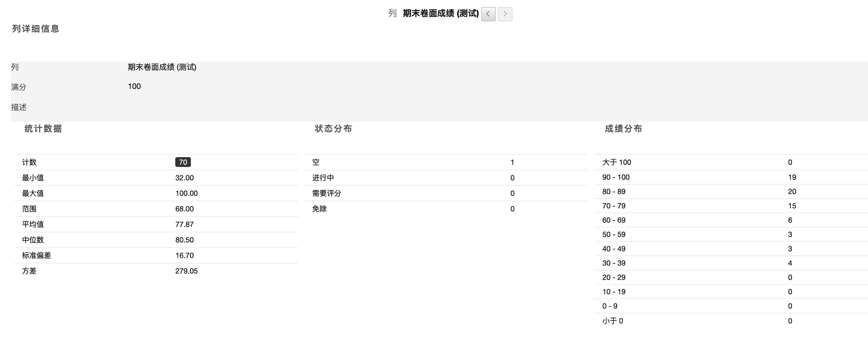Select the 方差 value 279.05
This screenshot has width=868, height=346.
point(186,271)
